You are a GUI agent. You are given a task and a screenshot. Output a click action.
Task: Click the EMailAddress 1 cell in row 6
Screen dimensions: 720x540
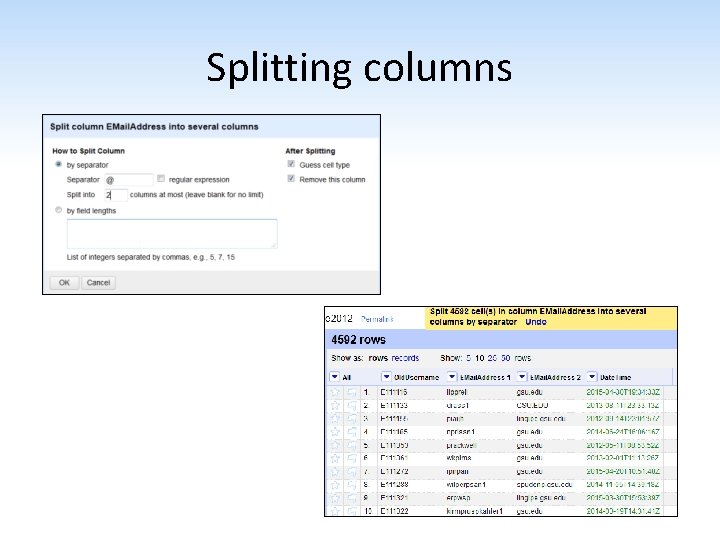coord(459,458)
